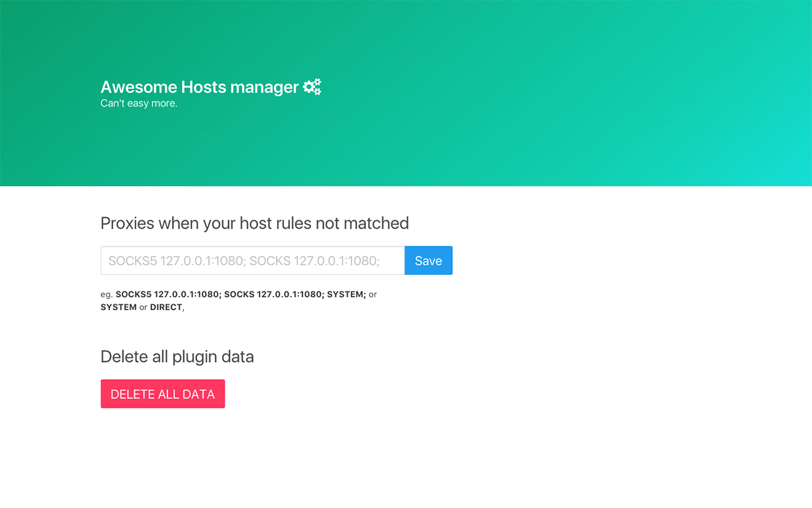Click the pink DELETE ALL DATA label text
Image resolution: width=812 pixels, height=508 pixels.
click(162, 394)
